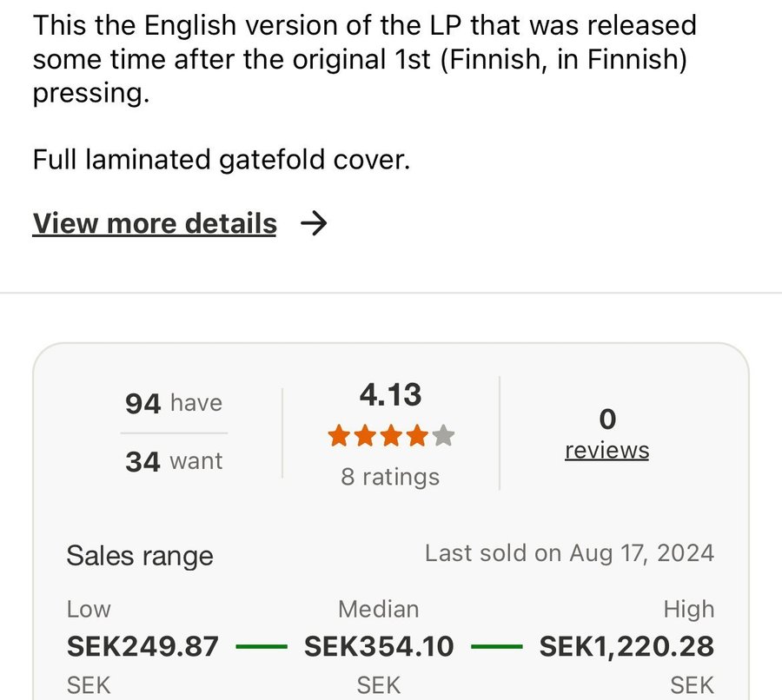Click the Full laminated gatefold cover text
The height and width of the screenshot is (700, 782).
pos(221,160)
